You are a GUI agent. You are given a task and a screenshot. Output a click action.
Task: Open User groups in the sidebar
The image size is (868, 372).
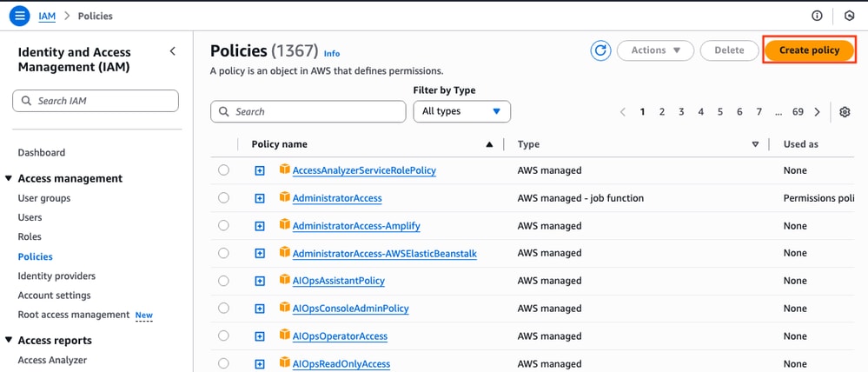(44, 198)
